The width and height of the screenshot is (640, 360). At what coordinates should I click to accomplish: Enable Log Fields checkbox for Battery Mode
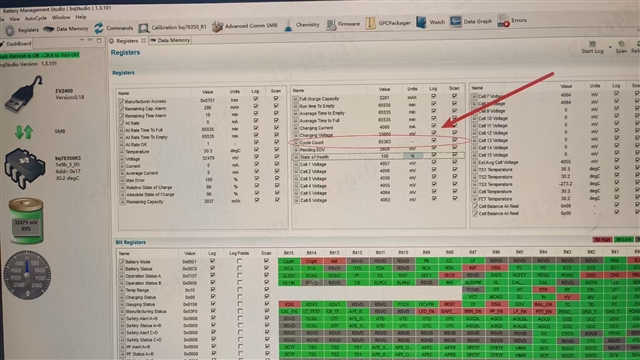click(x=239, y=261)
